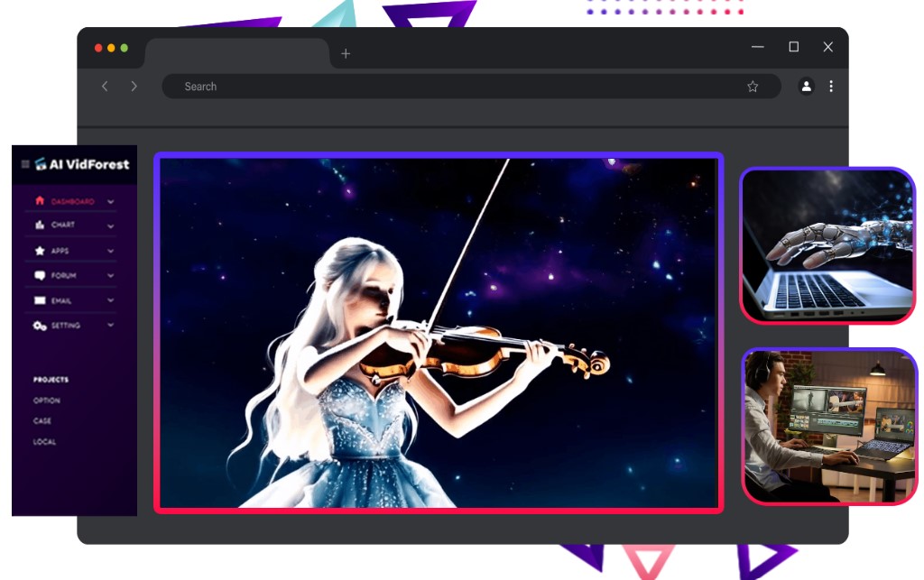Open a new browser tab with plus
This screenshot has height=580, width=924.
[346, 54]
